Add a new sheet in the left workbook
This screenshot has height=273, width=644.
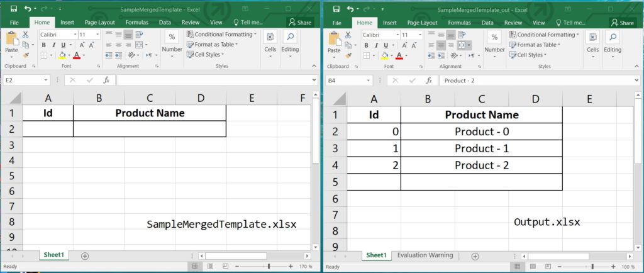pyautogui.click(x=85, y=256)
